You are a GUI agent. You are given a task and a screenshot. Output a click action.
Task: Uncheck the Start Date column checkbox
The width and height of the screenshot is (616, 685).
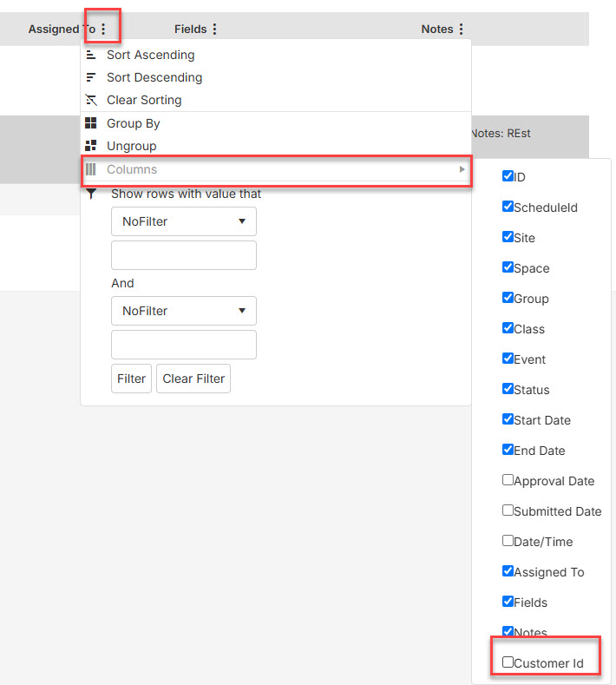(508, 419)
